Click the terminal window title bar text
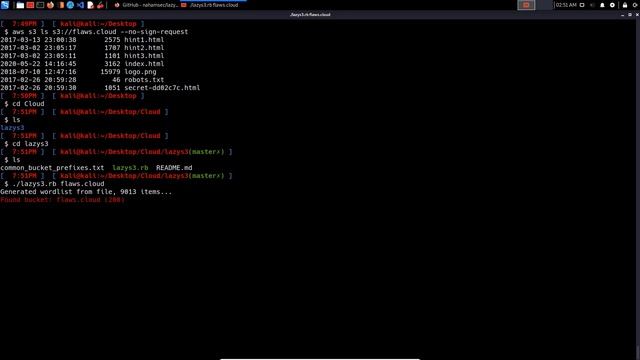Viewport: 640px width, 360px height. pyautogui.click(x=310, y=15)
